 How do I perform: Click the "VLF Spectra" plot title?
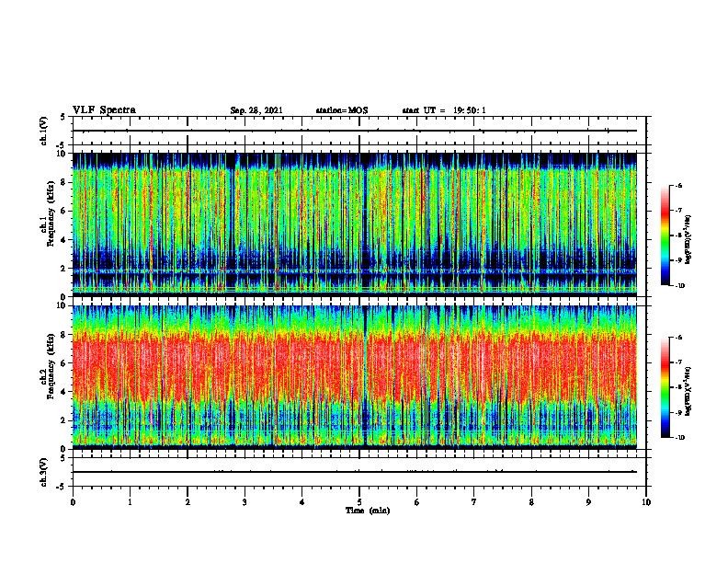104,110
